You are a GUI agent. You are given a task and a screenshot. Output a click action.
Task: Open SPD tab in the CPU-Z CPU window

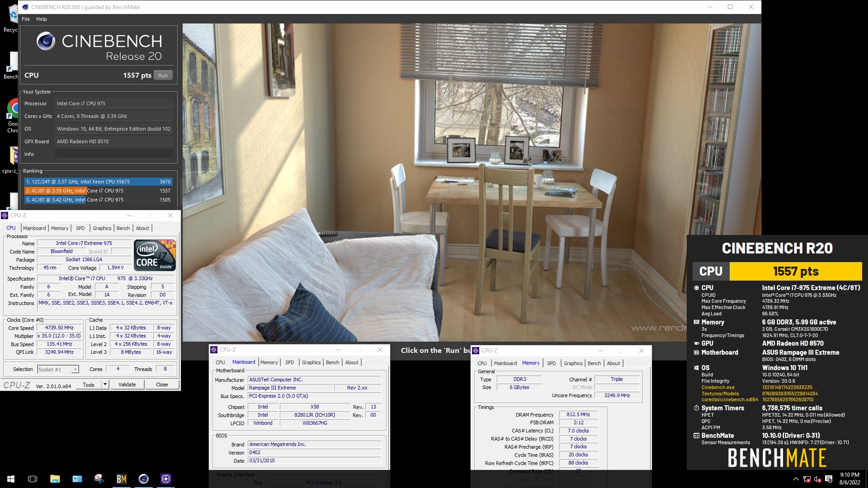coord(80,228)
